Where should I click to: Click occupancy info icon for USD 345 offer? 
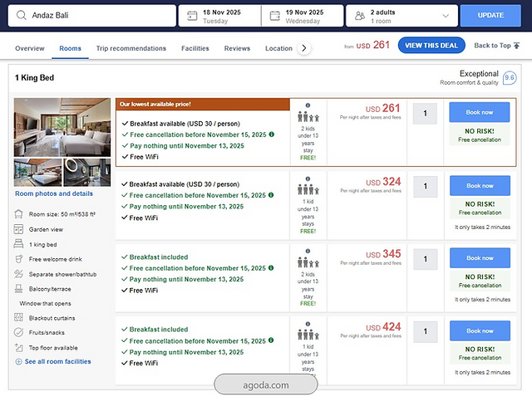[308, 252]
